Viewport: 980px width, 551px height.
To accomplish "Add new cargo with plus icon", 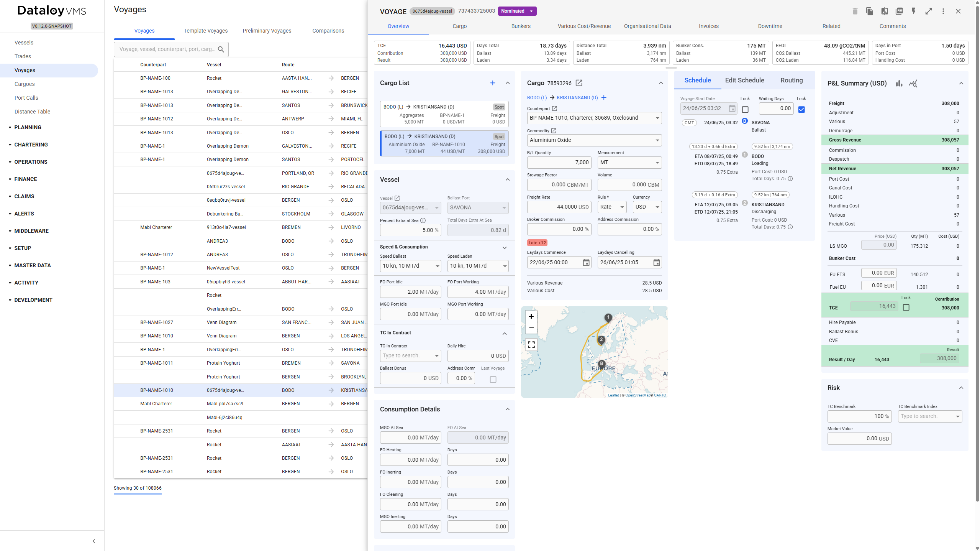I will tap(493, 83).
